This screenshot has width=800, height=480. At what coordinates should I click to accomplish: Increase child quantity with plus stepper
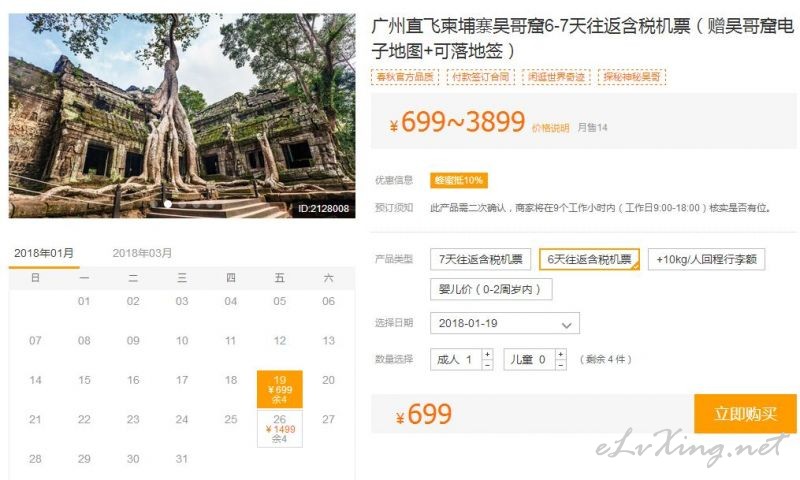coord(561,354)
